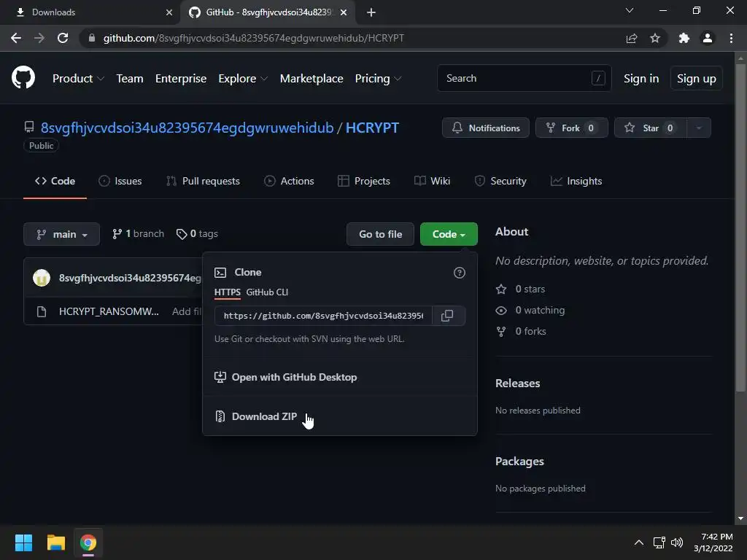View the 1 branch link
The image size is (747, 560).
(x=138, y=234)
